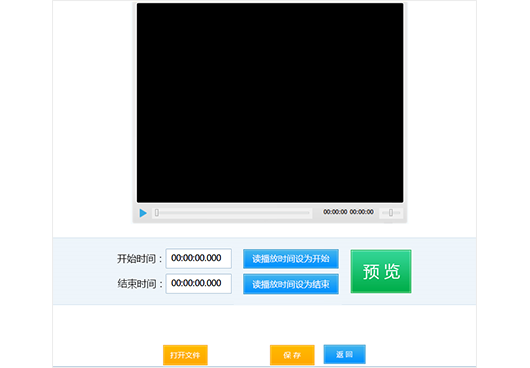Click the middle of the playback progress track
Image resolution: width=530 pixels, height=368 pixels.
tap(232, 213)
